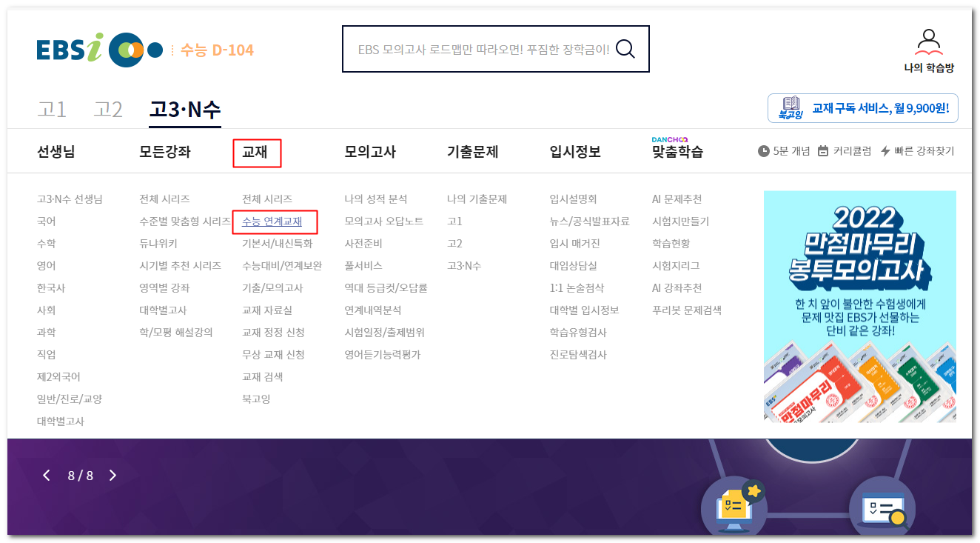Open 나의 기출문제 link

point(477,199)
